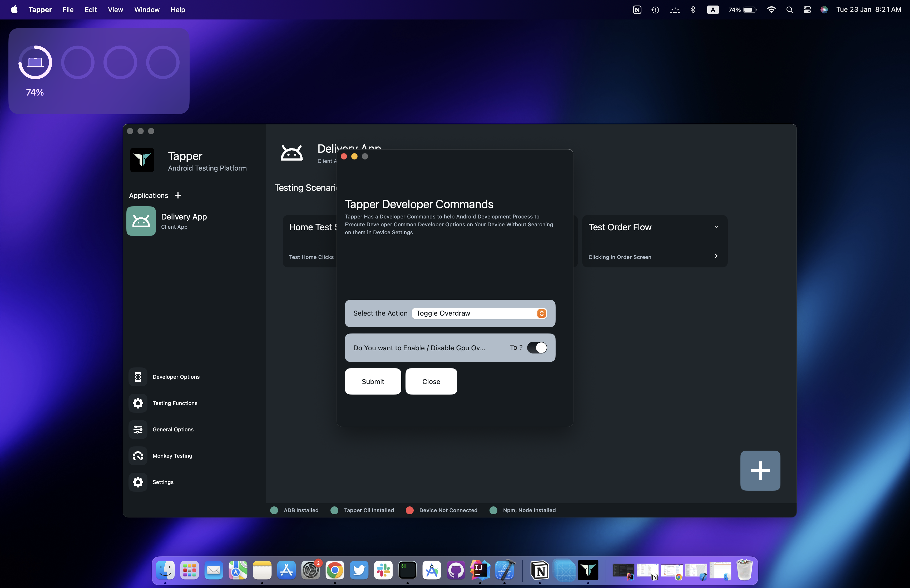Open Slack from the dock

(x=383, y=570)
